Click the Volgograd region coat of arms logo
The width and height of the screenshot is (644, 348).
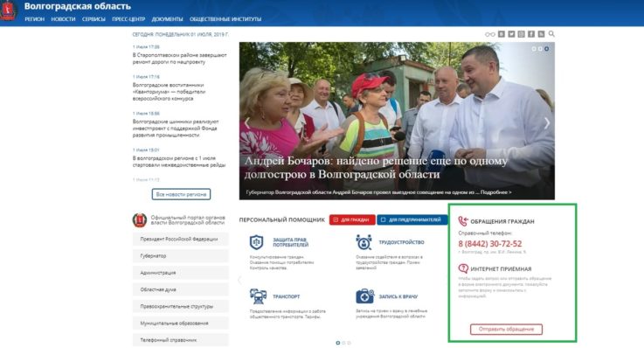7,10
